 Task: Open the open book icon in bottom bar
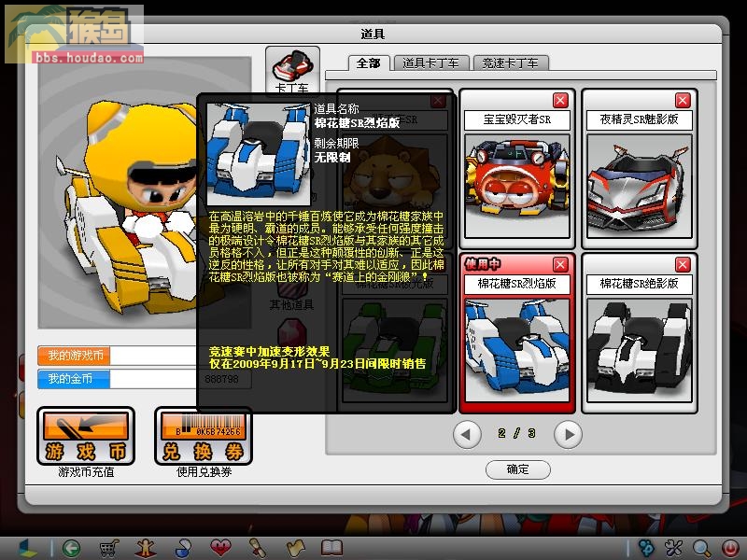[x=332, y=548]
